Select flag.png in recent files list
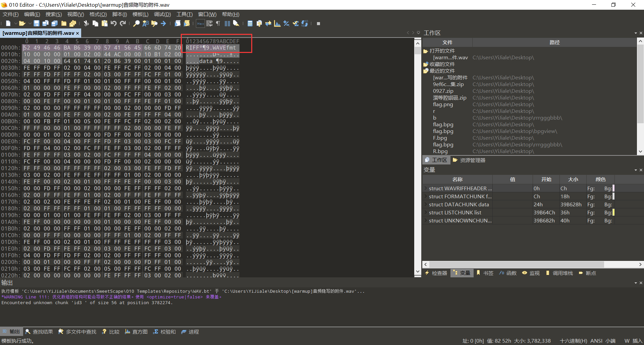Viewport: 644px width, 345px height. click(x=443, y=105)
